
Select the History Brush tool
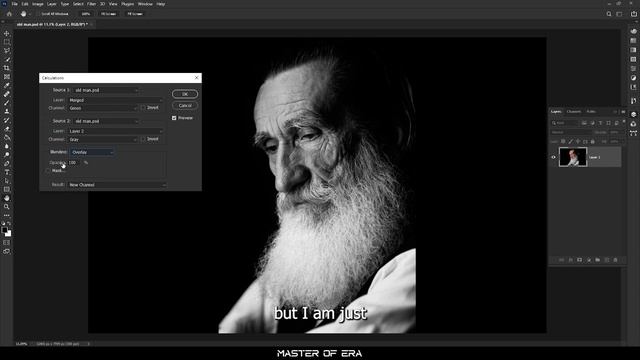click(7, 120)
